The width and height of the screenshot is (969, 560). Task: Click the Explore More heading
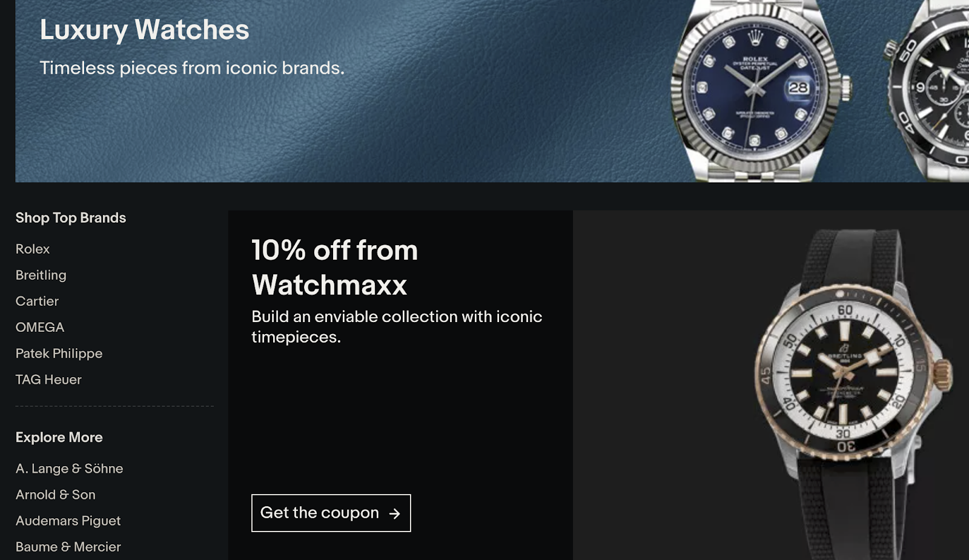coord(59,437)
